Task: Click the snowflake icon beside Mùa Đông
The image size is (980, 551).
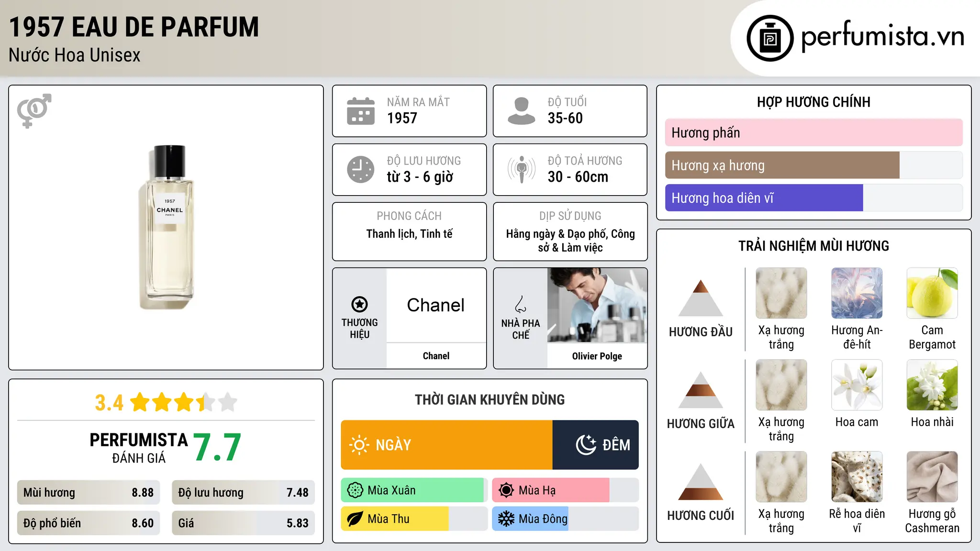Action: pos(506,519)
